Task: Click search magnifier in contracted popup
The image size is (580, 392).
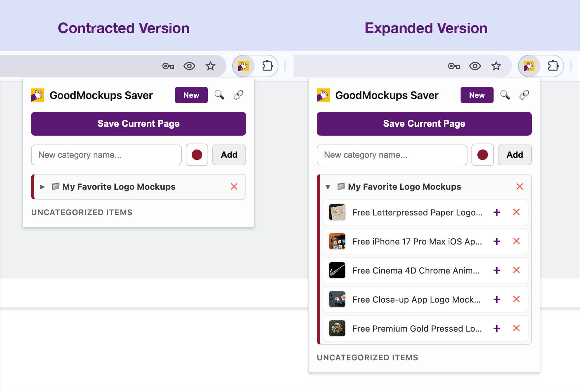Action: 219,95
